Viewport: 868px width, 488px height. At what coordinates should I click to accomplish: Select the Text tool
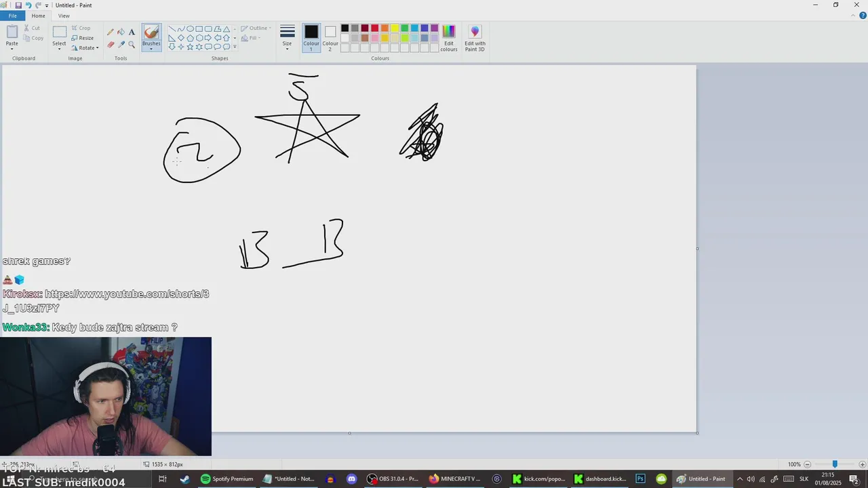tap(132, 32)
